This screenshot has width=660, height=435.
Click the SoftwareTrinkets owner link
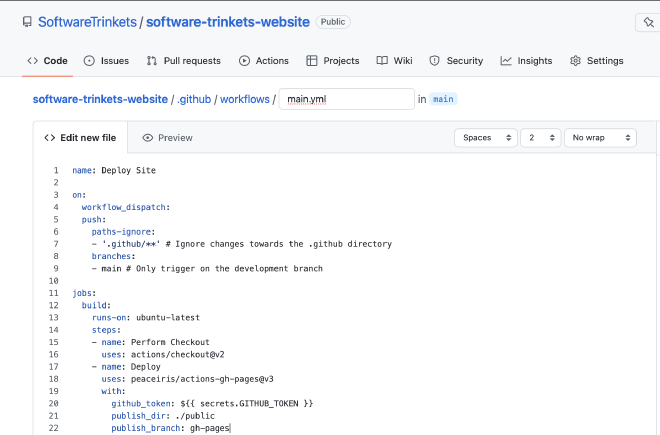click(86, 21)
